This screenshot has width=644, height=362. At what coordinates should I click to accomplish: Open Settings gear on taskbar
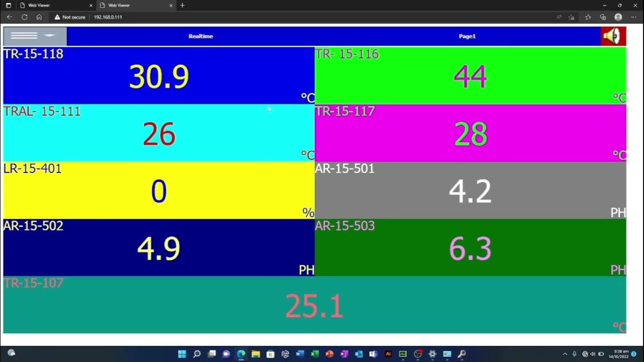pyautogui.click(x=432, y=354)
